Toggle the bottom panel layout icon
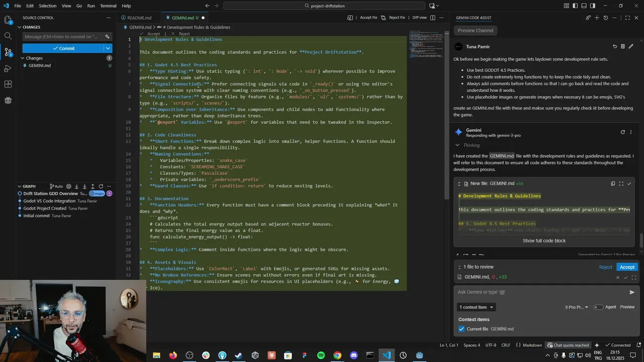Screen dimensions: 644x362 [584, 6]
